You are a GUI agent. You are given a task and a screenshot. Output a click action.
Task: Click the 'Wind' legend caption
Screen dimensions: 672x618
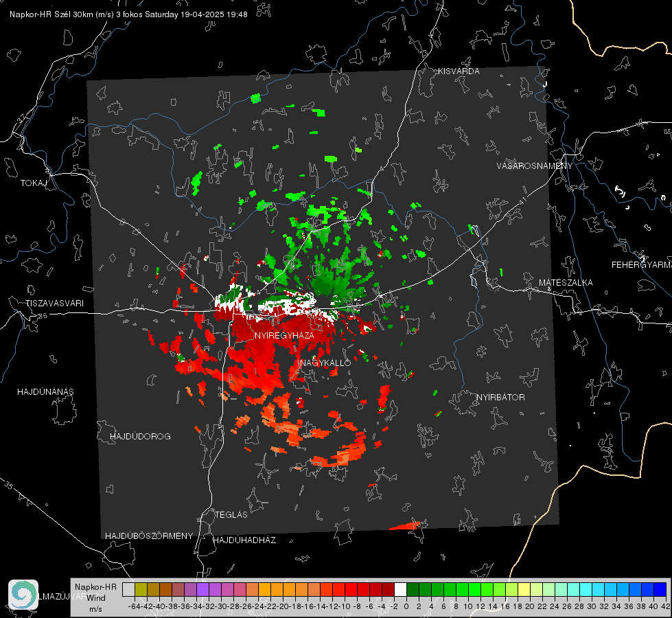95,598
